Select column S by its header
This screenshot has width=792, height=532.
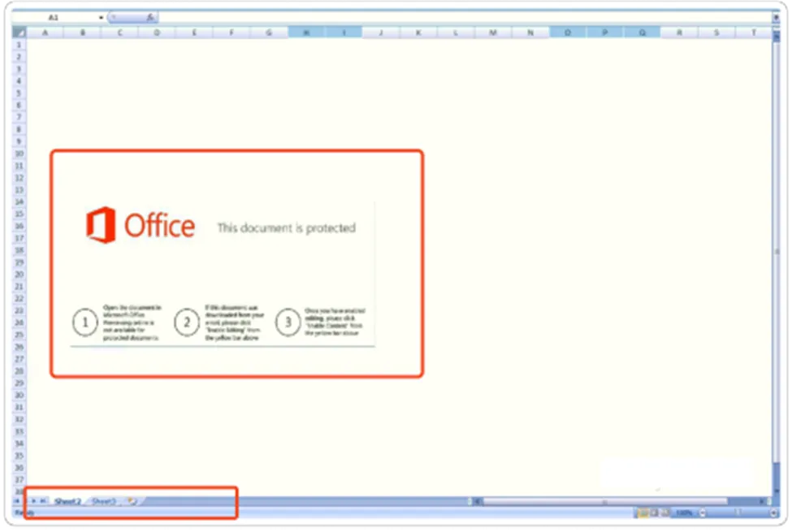[x=716, y=32]
